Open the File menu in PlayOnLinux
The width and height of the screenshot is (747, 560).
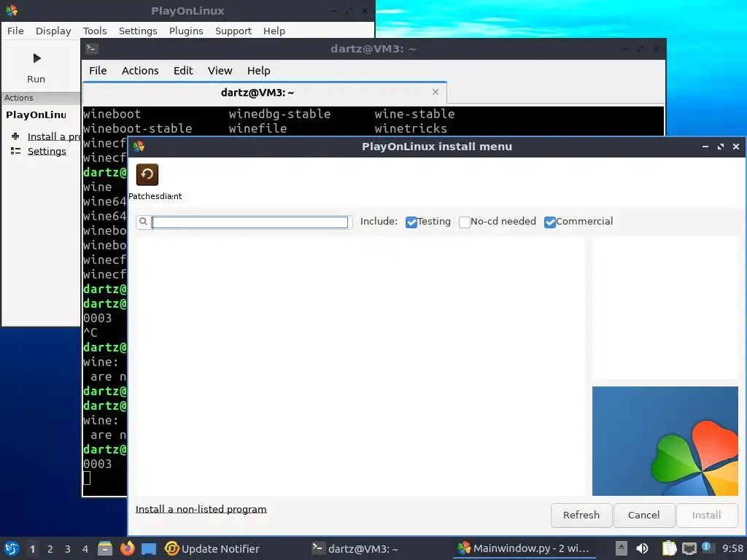(15, 31)
